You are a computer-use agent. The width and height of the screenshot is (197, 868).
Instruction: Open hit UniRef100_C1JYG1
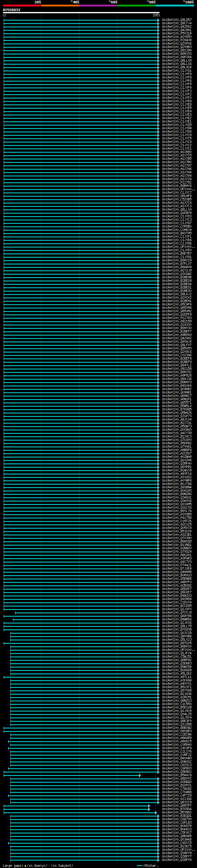[x=177, y=71]
